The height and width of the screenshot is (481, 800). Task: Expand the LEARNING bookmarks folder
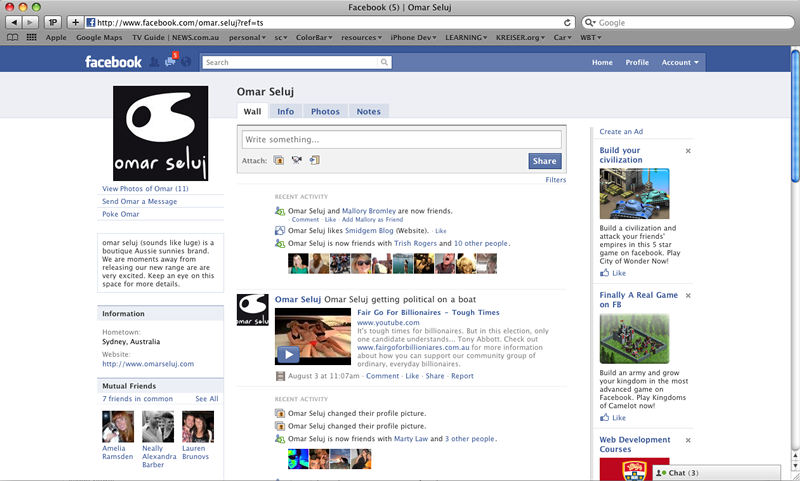(x=466, y=37)
